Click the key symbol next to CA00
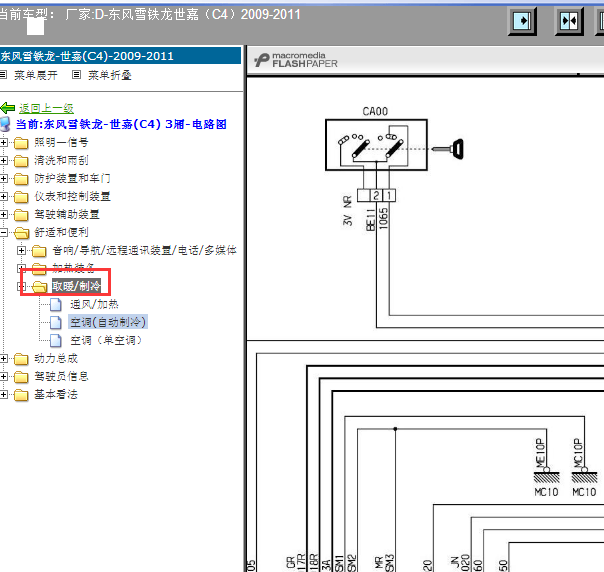The image size is (604, 572). tap(448, 149)
